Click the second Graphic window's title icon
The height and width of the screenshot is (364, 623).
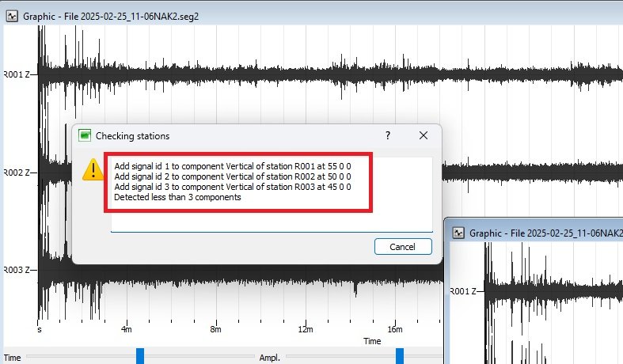[458, 233]
